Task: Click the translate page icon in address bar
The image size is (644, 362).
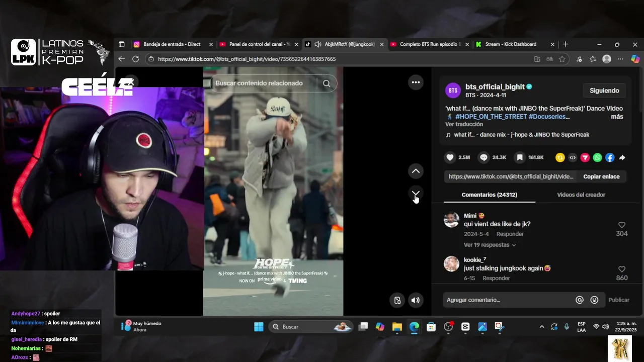Action: (549, 59)
